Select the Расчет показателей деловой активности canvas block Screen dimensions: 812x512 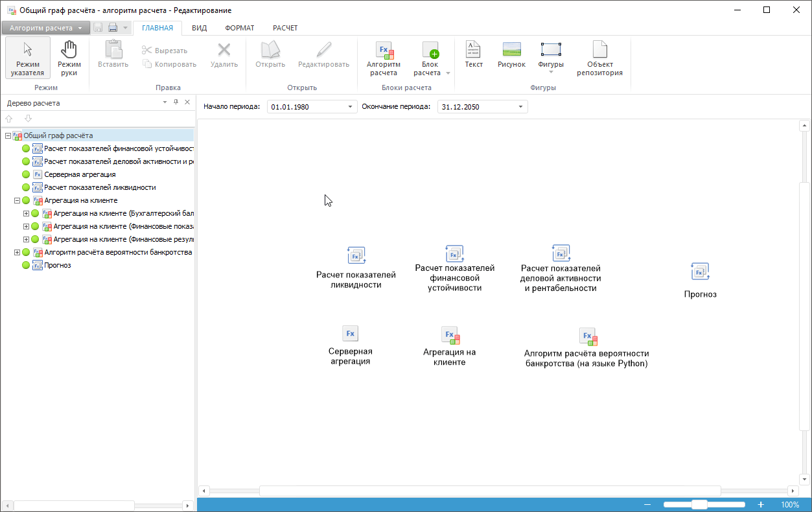(561, 268)
